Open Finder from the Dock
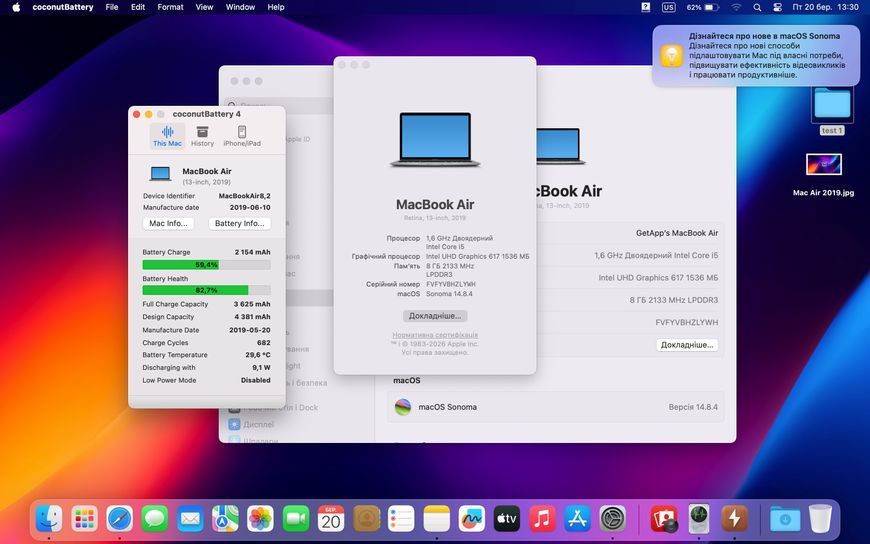The width and height of the screenshot is (870, 544). click(49, 518)
